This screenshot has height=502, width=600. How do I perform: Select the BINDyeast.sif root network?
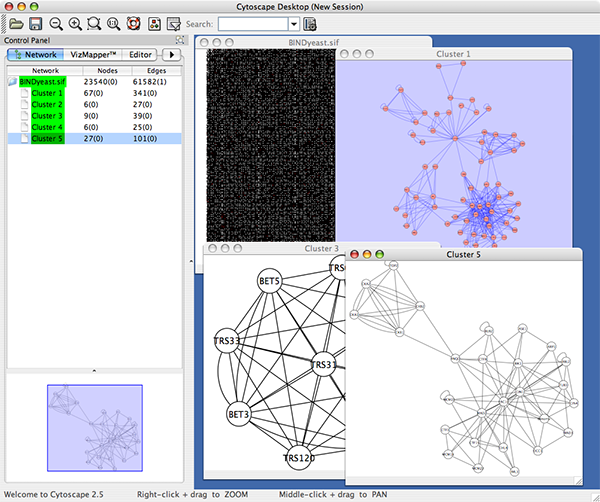pyautogui.click(x=46, y=81)
